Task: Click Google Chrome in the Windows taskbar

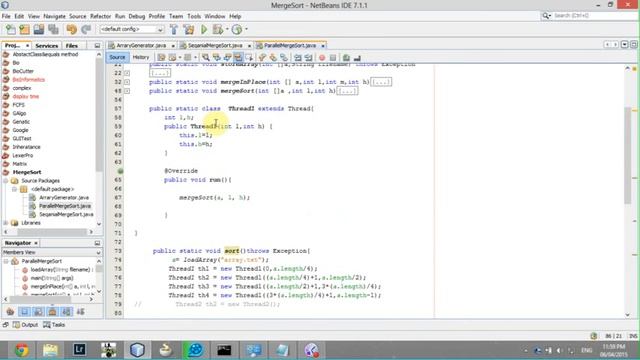Action: click(22, 350)
